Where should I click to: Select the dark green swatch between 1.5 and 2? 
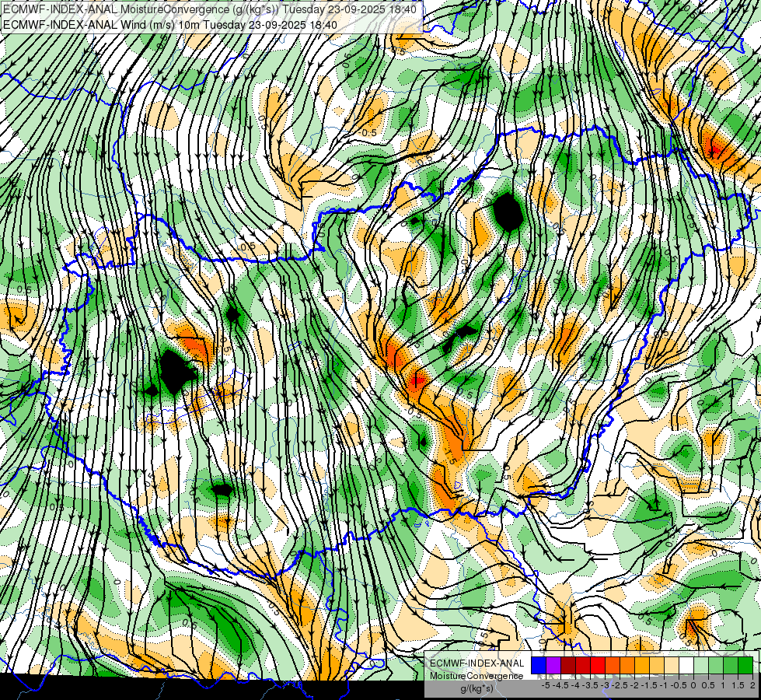click(x=745, y=665)
